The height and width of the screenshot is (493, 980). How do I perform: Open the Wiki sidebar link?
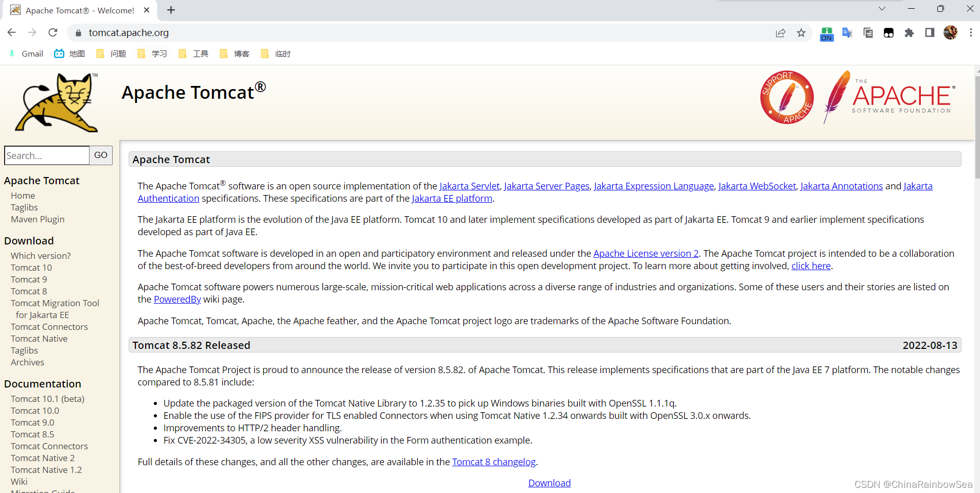[x=19, y=482]
